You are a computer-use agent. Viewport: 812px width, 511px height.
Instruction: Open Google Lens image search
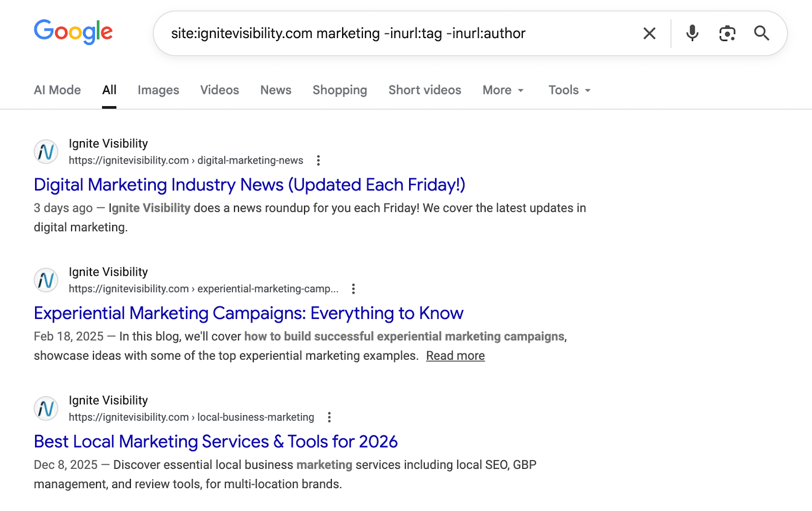pos(727,33)
